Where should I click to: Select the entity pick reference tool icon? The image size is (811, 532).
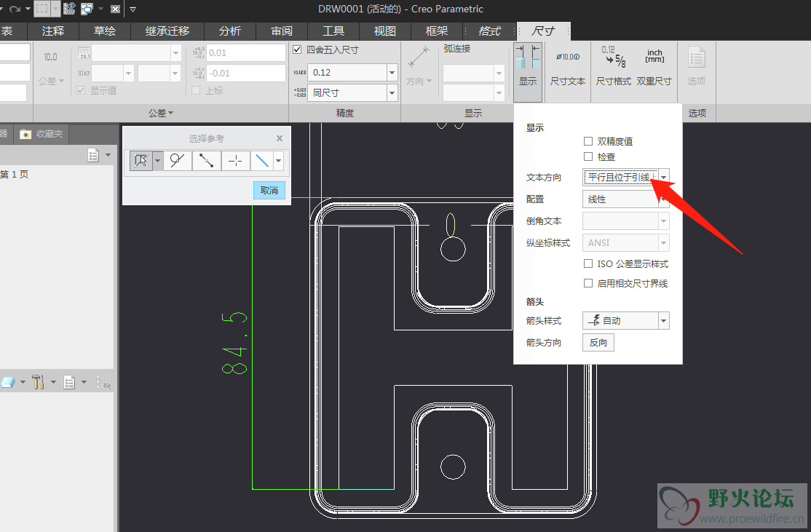point(141,160)
